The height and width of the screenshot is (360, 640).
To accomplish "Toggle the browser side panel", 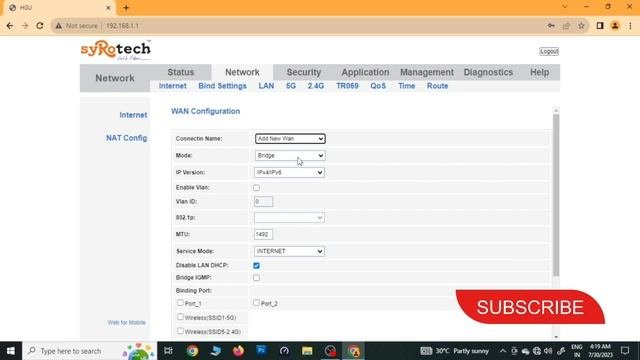I will pyautogui.click(x=600, y=26).
